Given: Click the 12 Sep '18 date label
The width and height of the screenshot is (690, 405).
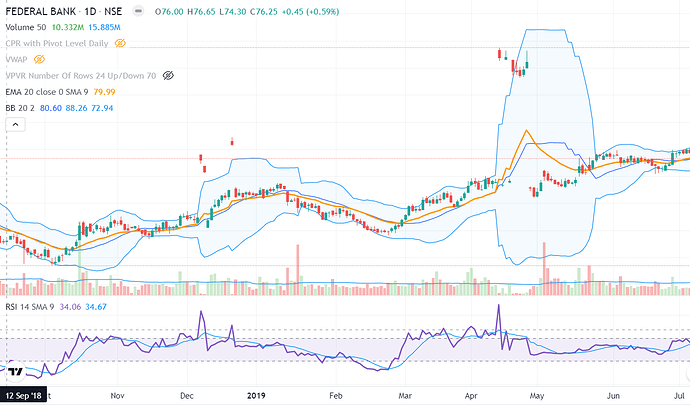Looking at the screenshot, I should (23, 396).
